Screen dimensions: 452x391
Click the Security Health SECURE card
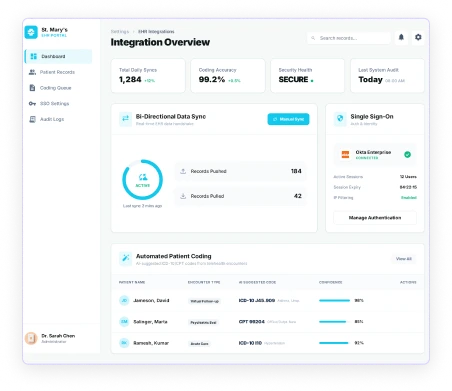click(307, 76)
